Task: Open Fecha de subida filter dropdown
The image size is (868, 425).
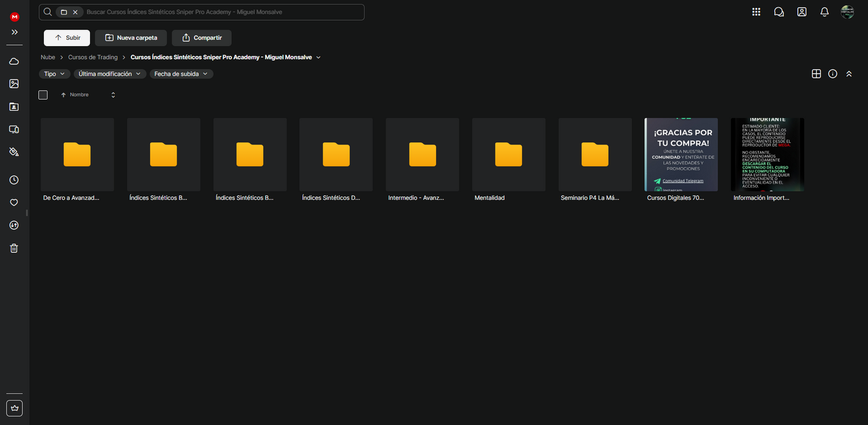Action: [x=181, y=74]
